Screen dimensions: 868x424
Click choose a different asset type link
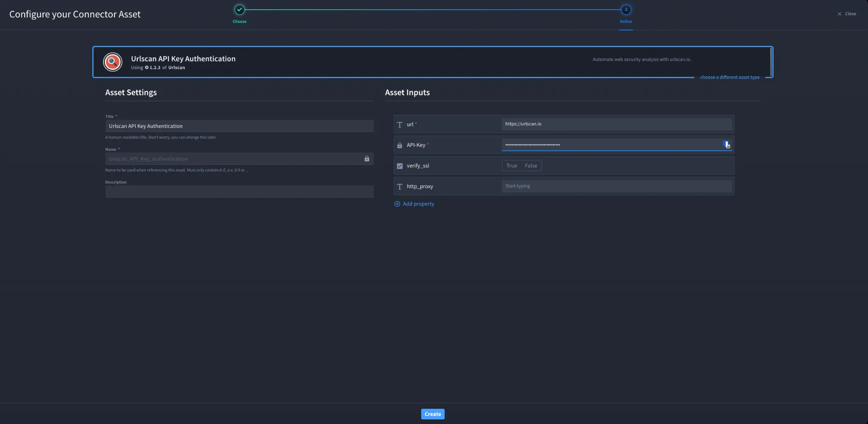(x=730, y=78)
